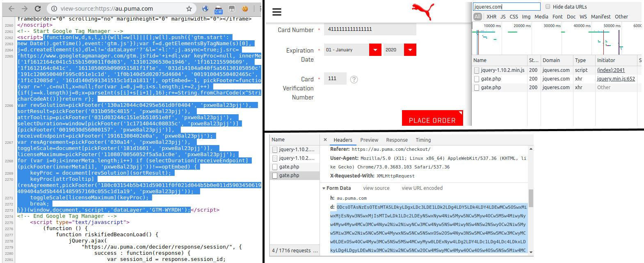The height and width of the screenshot is (263, 644).
Task: Sort by the Name column in the upper network table
Action: [499, 60]
